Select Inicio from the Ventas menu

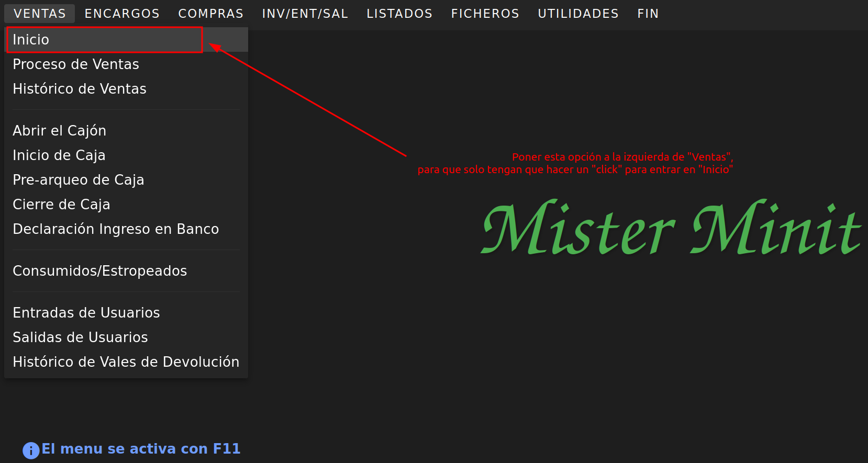[126, 40]
